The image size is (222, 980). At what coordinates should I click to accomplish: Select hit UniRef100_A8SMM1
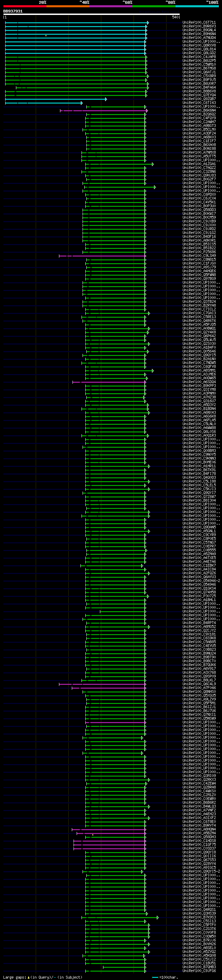[x=199, y=370]
